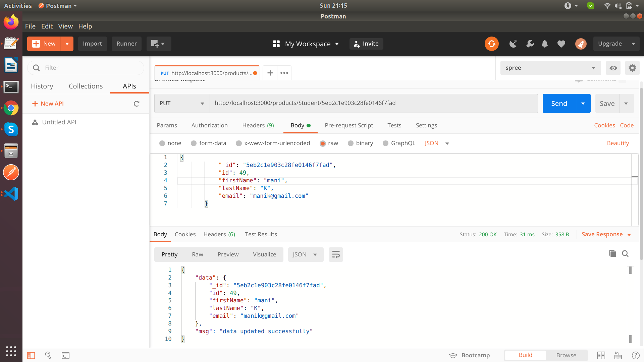
Task: Open the JSON body format dropdown
Action: pos(437,143)
